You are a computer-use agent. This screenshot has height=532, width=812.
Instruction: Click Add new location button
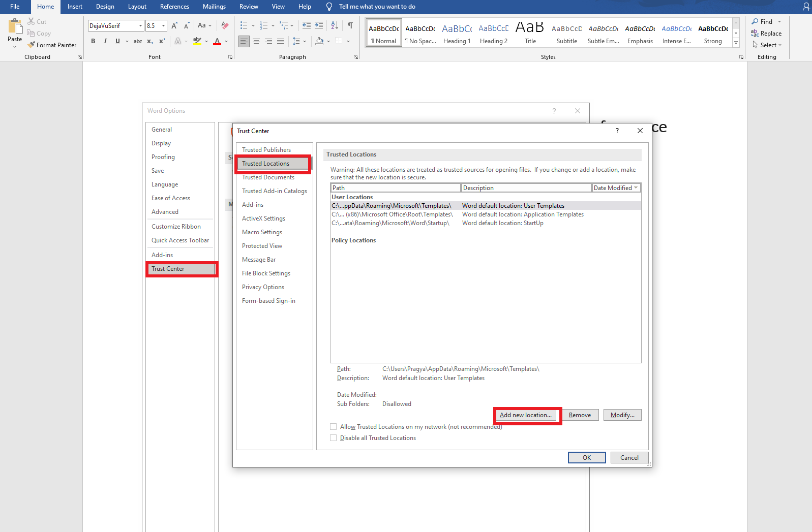[526, 415]
